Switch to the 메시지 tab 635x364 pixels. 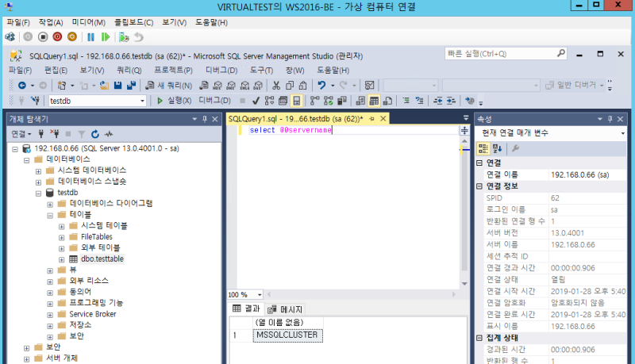[x=286, y=309]
